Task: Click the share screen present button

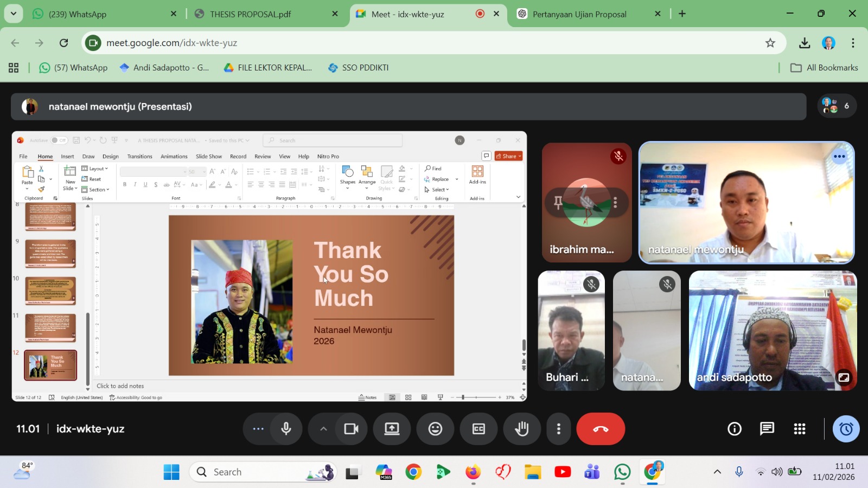Action: pos(392,429)
